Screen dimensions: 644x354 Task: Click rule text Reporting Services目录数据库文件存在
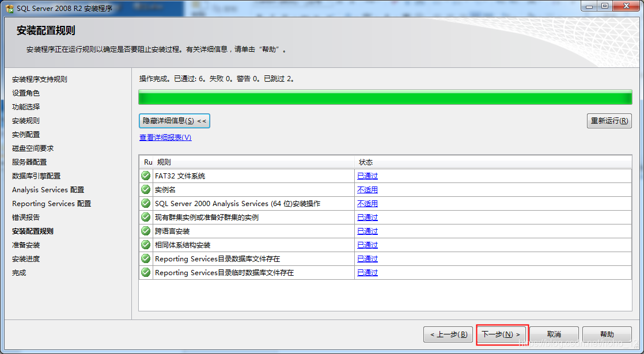click(x=217, y=258)
